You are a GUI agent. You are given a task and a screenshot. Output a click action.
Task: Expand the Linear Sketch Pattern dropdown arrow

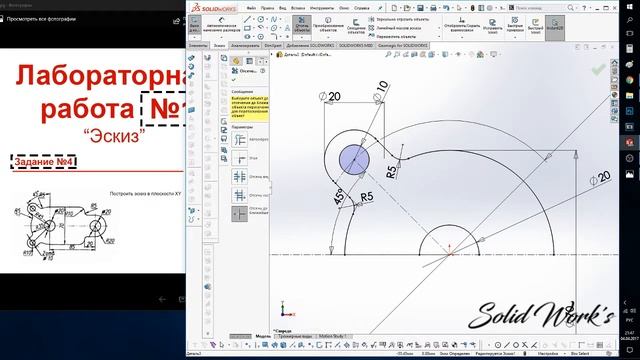(439, 28)
